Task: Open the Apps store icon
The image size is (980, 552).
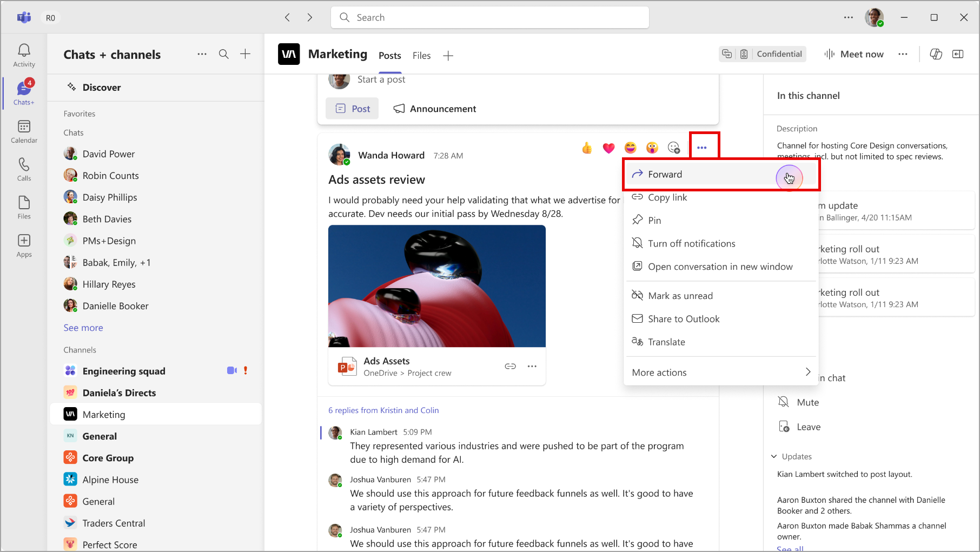Action: [x=24, y=245]
